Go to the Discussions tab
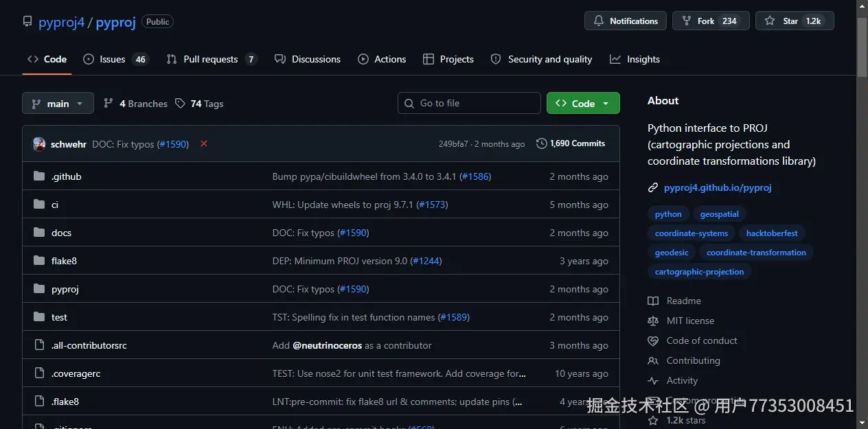The width and height of the screenshot is (868, 429). coord(307,59)
